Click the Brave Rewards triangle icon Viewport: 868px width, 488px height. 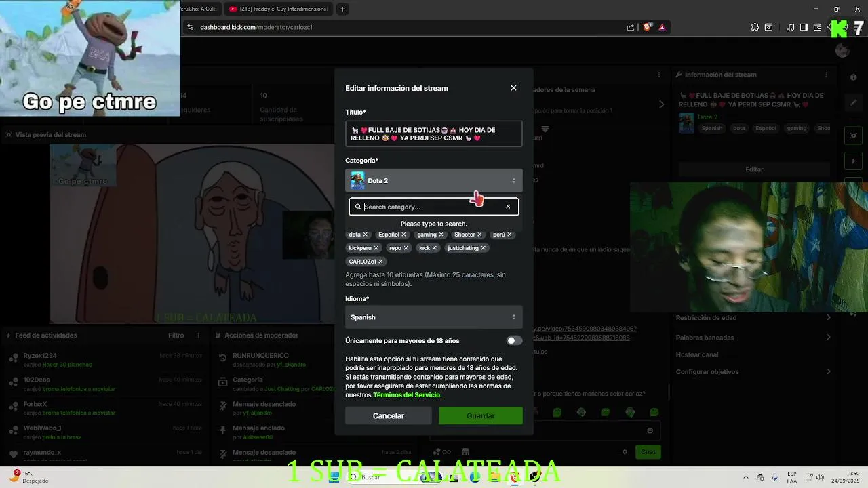pos(662,27)
